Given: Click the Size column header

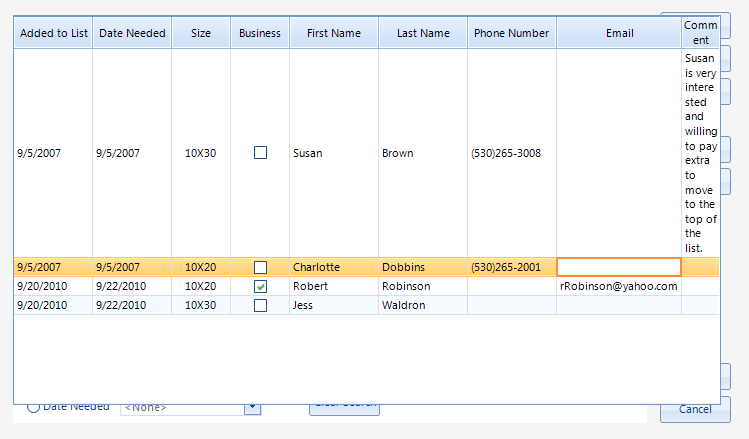Looking at the screenshot, I should [x=201, y=33].
